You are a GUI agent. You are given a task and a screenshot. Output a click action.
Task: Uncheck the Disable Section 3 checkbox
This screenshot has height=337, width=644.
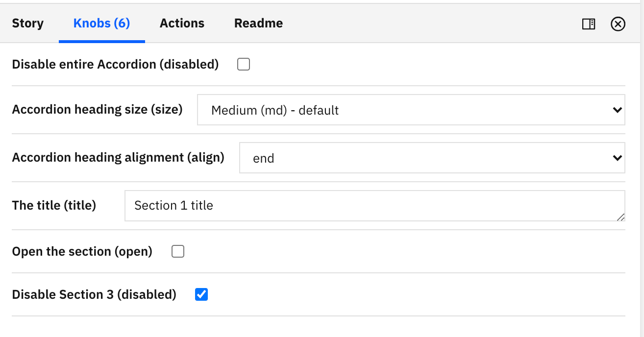(201, 294)
